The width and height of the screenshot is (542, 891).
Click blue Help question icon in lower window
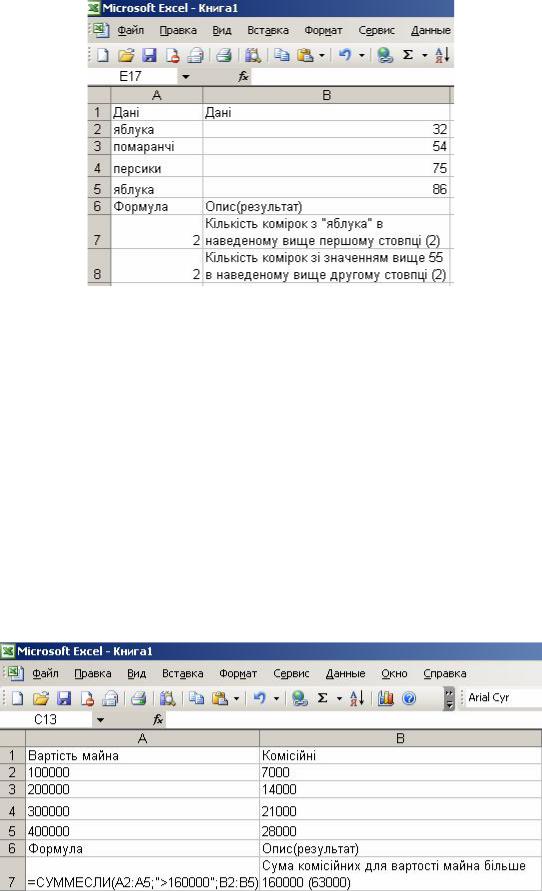click(409, 698)
